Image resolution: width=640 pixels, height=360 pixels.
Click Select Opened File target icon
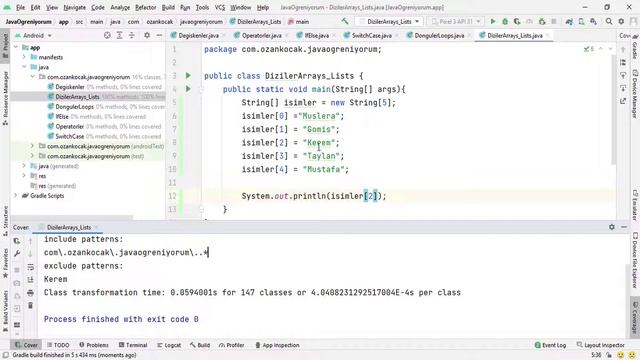[107, 36]
